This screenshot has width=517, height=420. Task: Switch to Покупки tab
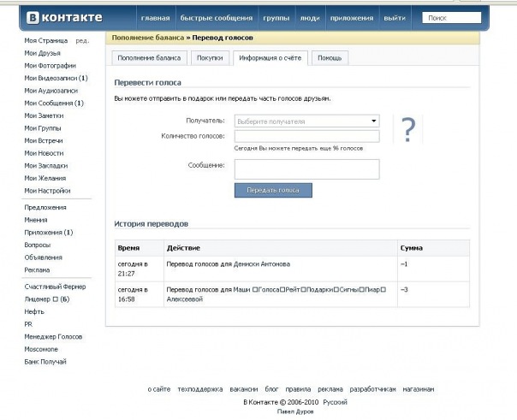tap(210, 58)
